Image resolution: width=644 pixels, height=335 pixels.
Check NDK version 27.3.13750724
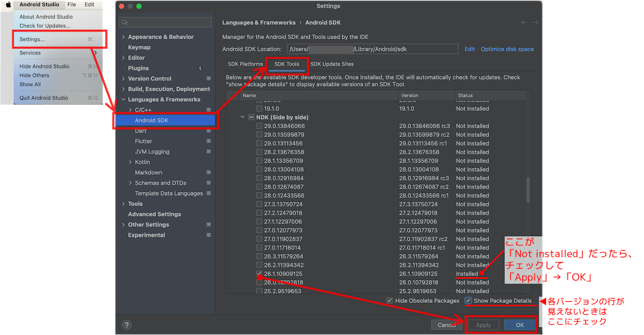tap(259, 204)
